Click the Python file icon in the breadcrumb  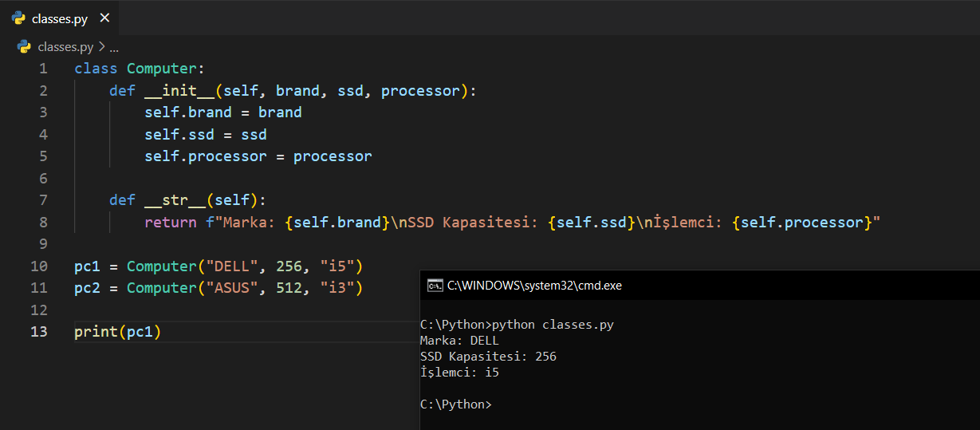tap(24, 47)
